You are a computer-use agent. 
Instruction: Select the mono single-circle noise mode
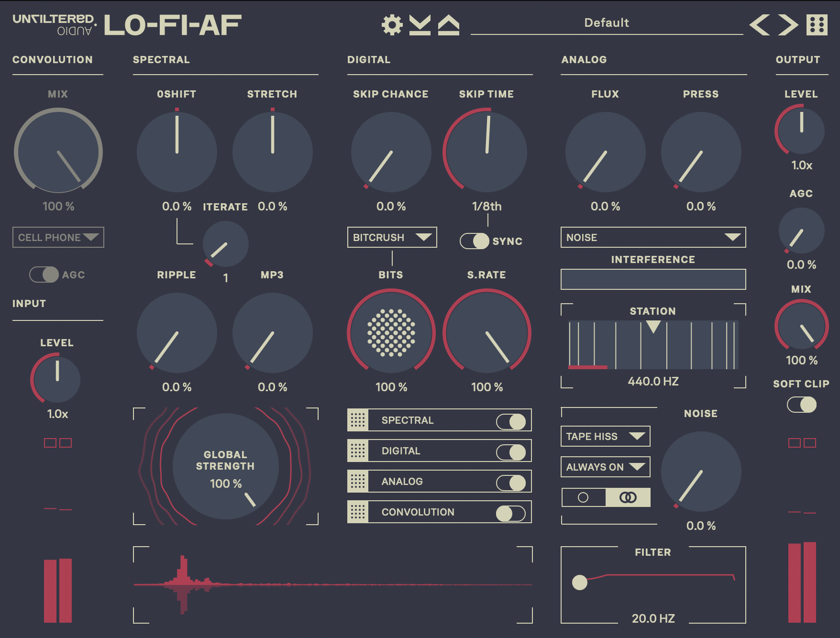584,497
